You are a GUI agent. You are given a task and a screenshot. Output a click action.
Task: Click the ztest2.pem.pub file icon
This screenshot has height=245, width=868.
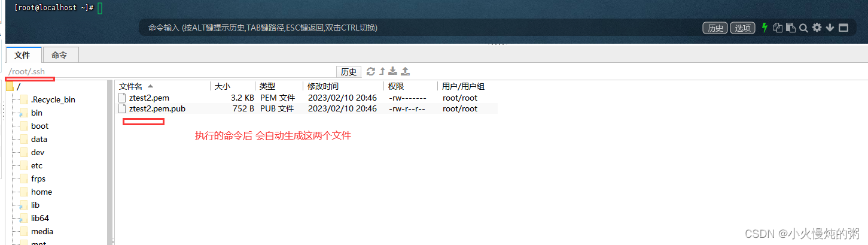point(123,108)
